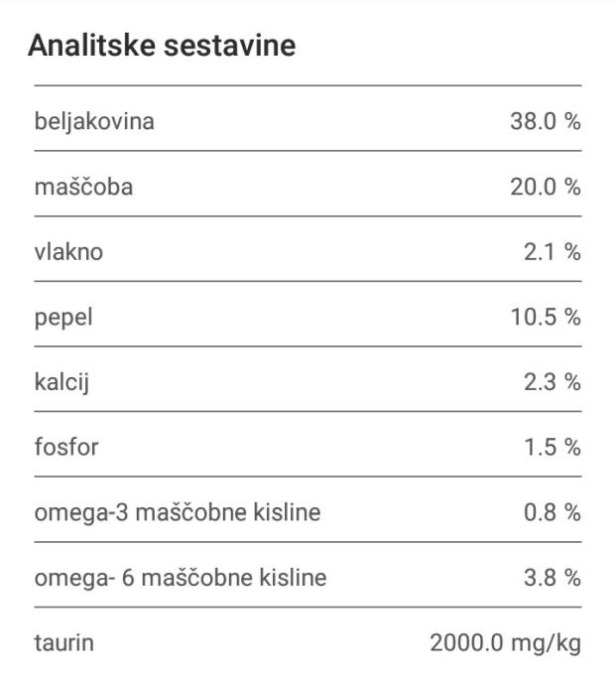Select the maščoba row label

(84, 187)
